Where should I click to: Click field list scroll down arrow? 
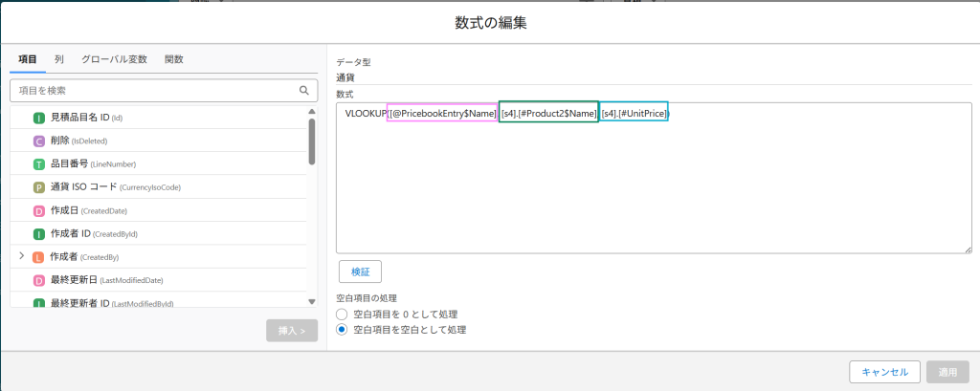[312, 302]
